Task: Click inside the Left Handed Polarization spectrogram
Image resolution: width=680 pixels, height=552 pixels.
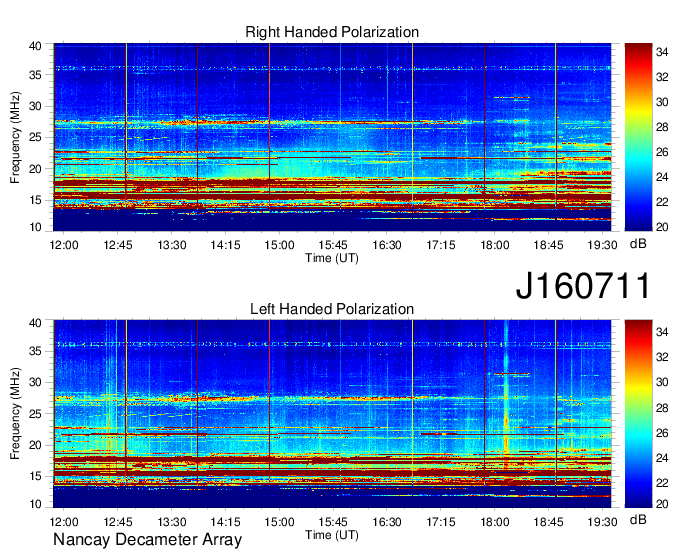Action: click(332, 414)
